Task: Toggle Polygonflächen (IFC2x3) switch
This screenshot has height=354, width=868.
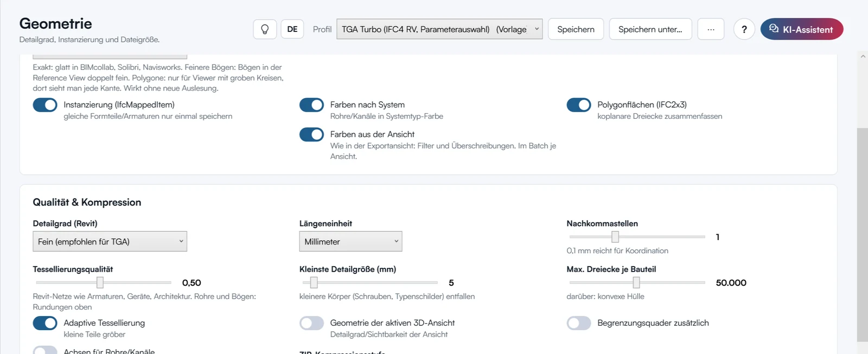Action: click(x=579, y=105)
